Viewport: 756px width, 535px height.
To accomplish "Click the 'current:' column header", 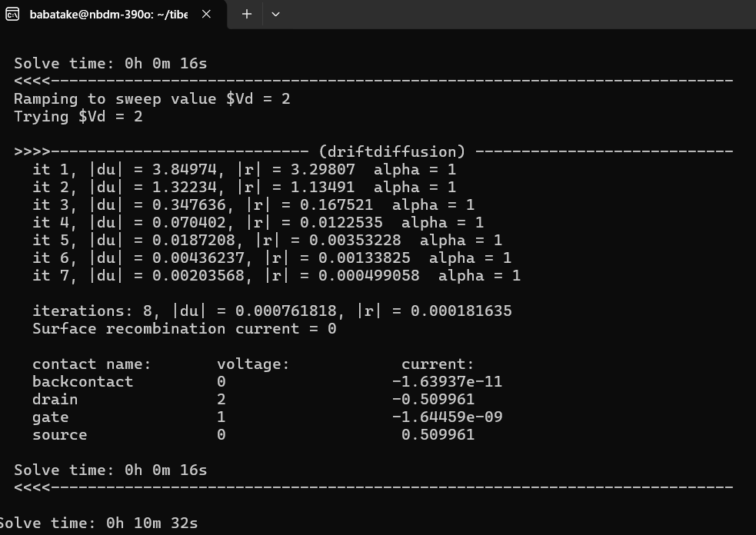I will click(x=438, y=364).
